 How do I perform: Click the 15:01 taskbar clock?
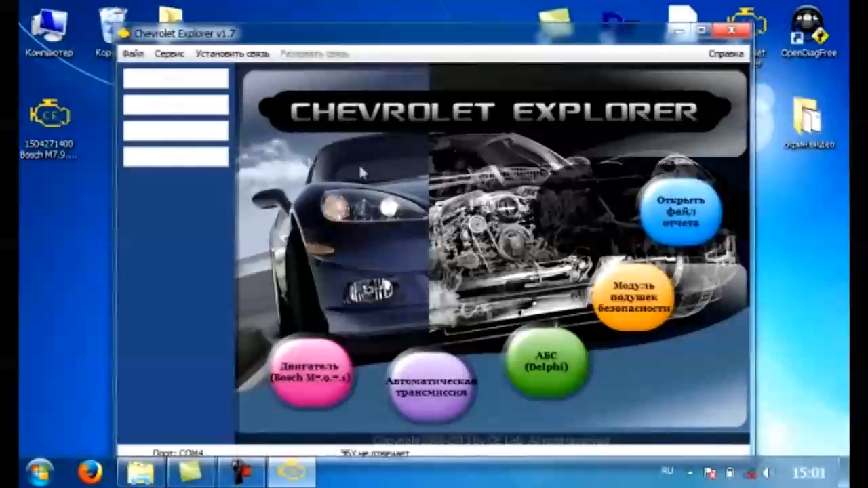[x=808, y=472]
